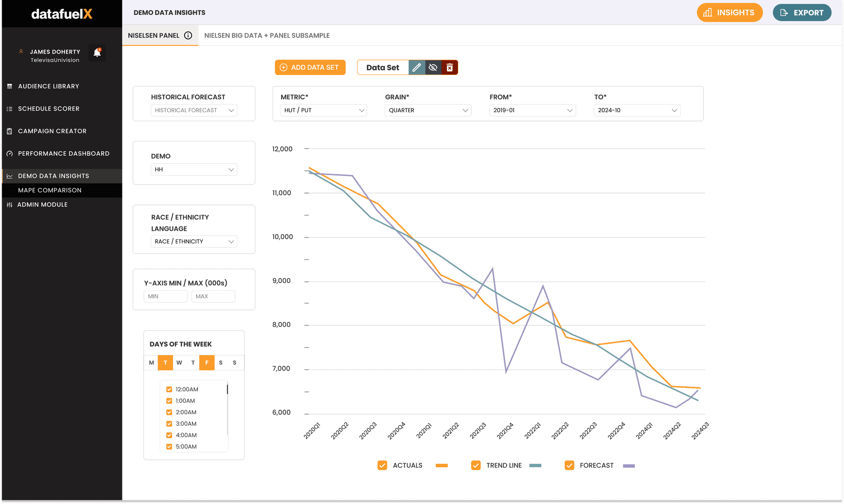Open the Grain Quarter dropdown
Image resolution: width=844 pixels, height=504 pixels.
(x=428, y=110)
